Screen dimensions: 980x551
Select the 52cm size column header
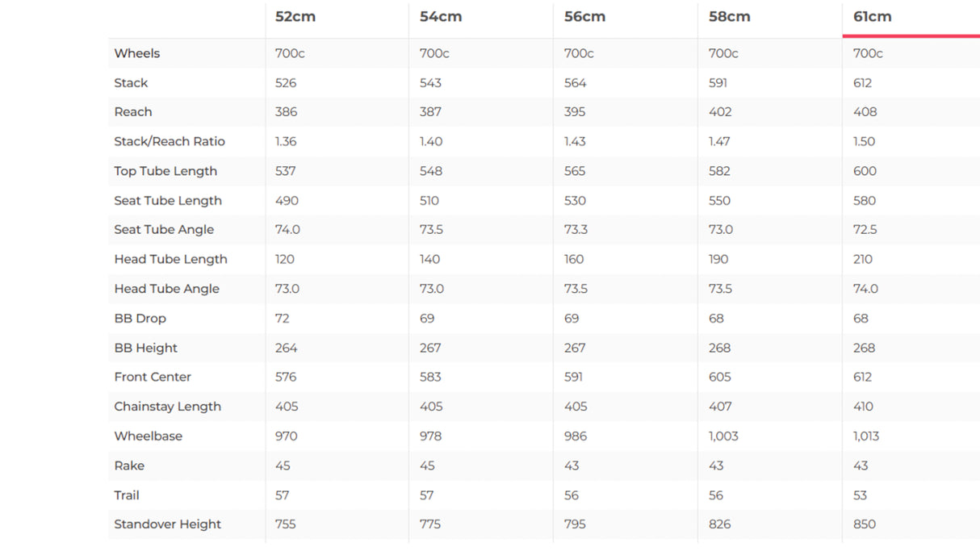pos(295,17)
